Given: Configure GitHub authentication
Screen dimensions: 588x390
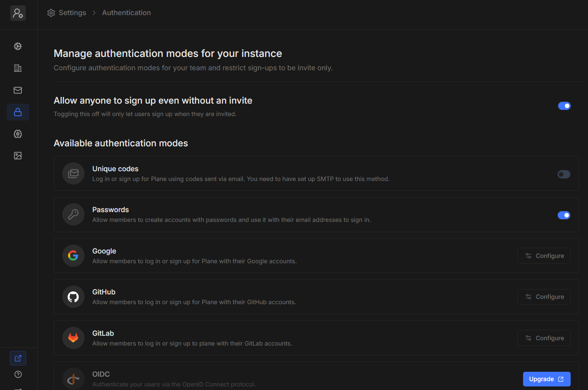Looking at the screenshot, I should pyautogui.click(x=544, y=297).
